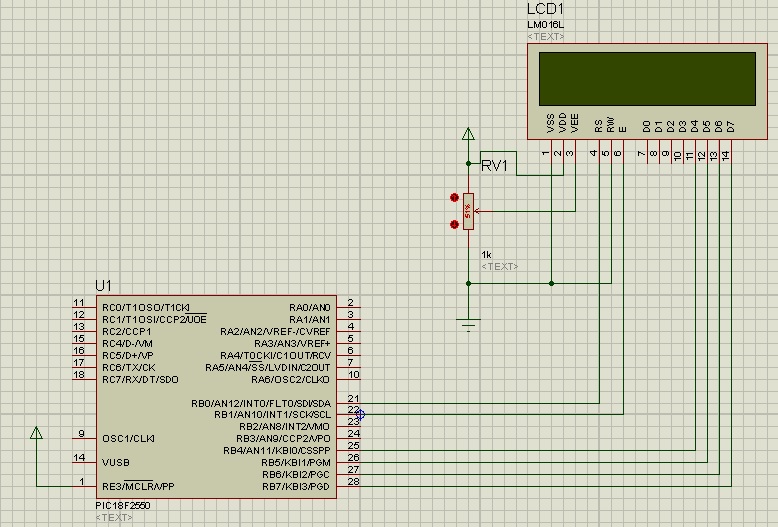Click the RC5/D+/VP pin label
Screen dimensions: 778x527
pyautogui.click(x=128, y=355)
